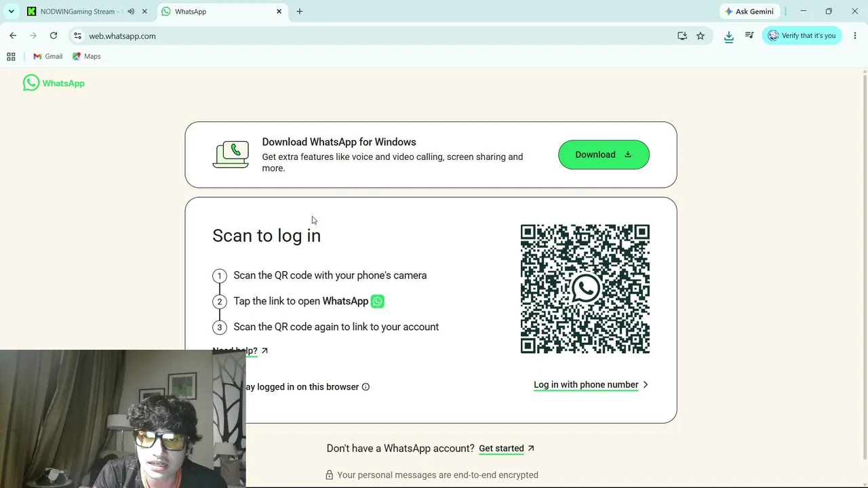This screenshot has height=488, width=868.
Task: Click the 'Scan to log in' heading
Action: pos(267,235)
